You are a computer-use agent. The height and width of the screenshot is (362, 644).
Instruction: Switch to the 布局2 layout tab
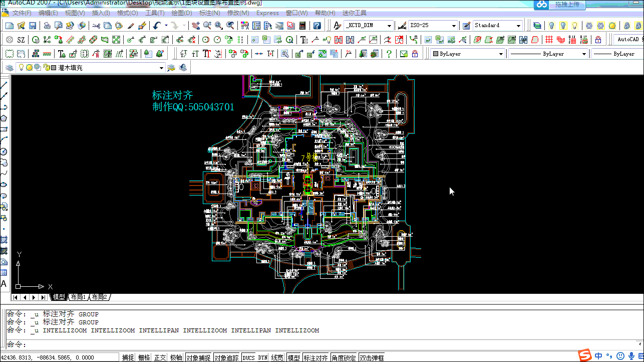[x=99, y=297]
